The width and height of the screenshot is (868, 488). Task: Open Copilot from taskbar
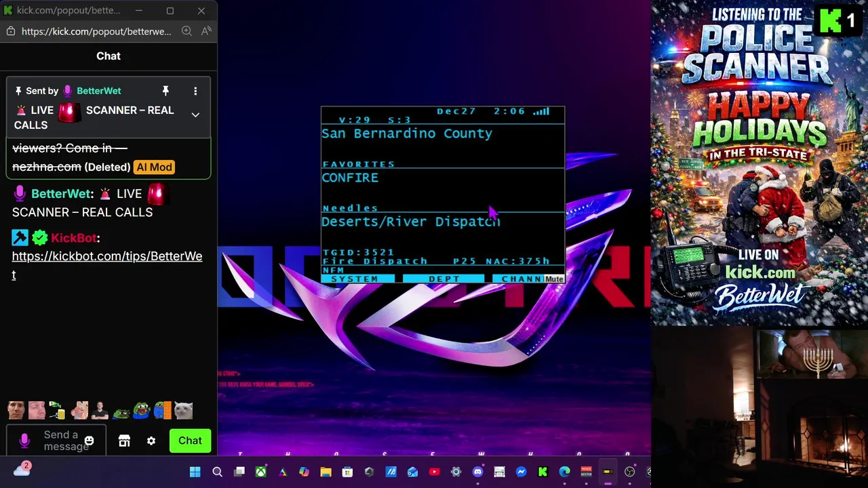click(304, 472)
